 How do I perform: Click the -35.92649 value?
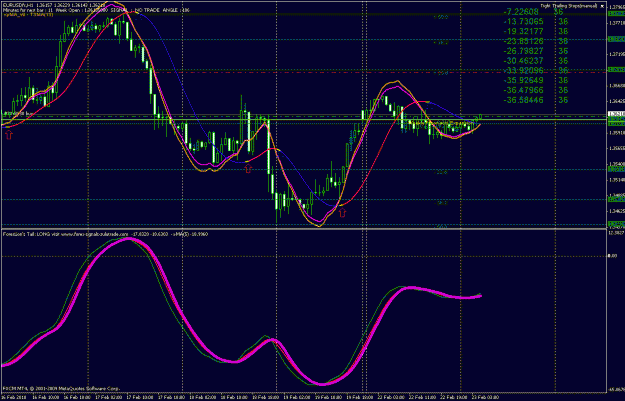pos(523,80)
